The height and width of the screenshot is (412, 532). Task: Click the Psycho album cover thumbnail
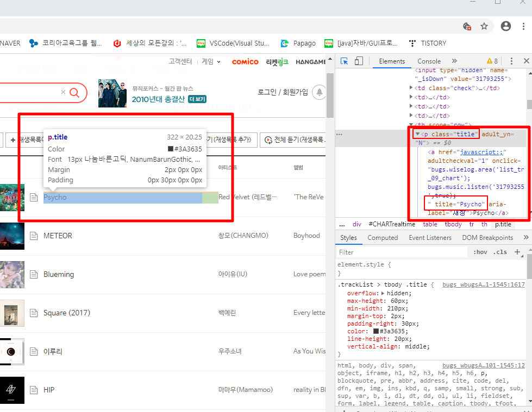pos(12,197)
